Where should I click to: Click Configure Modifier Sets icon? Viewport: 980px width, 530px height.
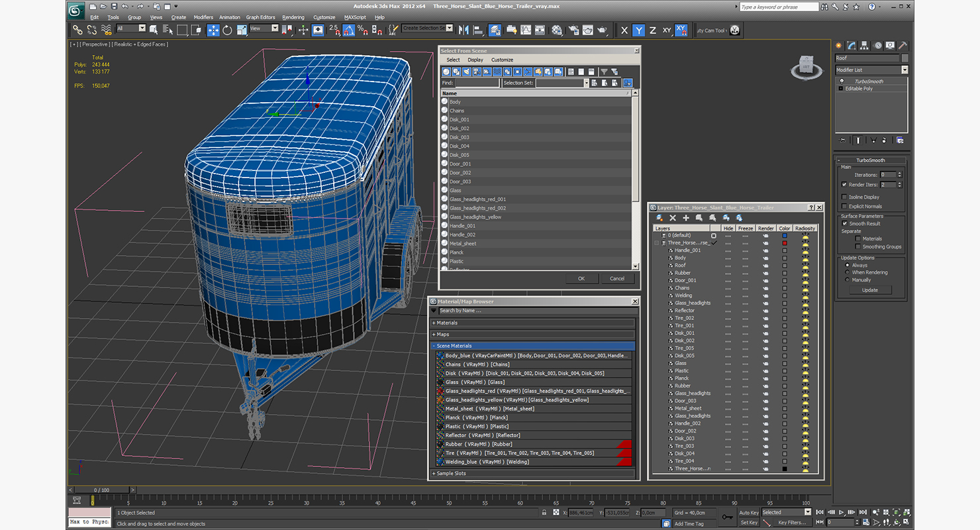pos(899,140)
